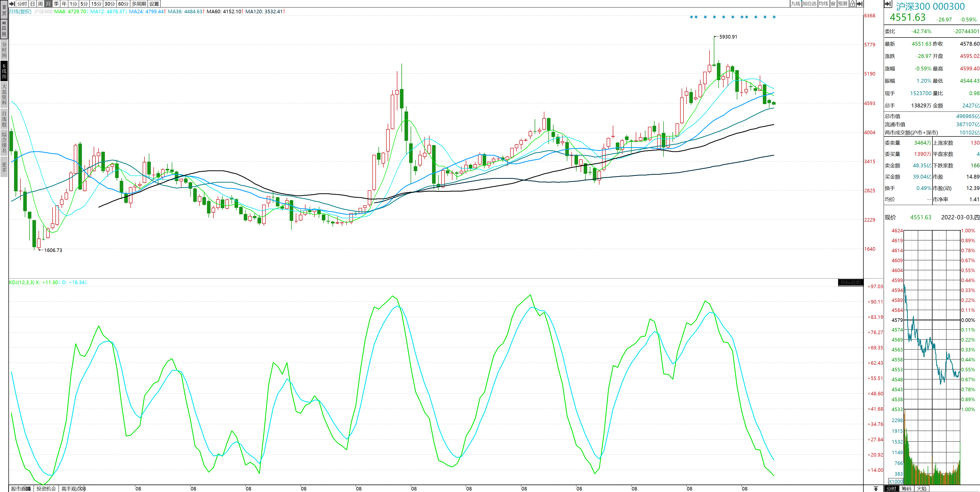Click the up-arrow icon at bottom right

point(876,489)
